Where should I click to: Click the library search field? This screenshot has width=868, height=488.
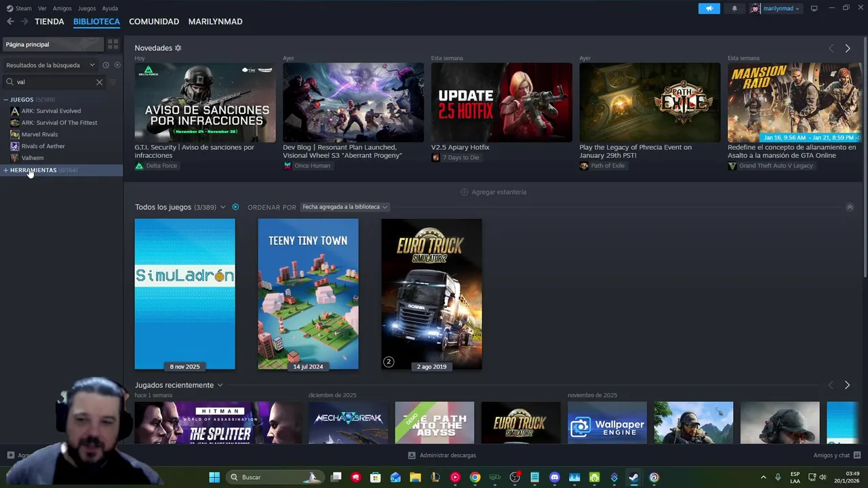(x=54, y=82)
